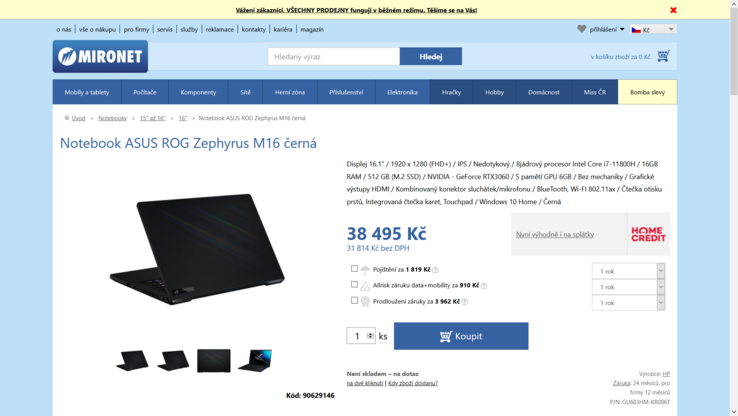
Task: Open the Pojištění duration dropdown
Action: tap(628, 271)
